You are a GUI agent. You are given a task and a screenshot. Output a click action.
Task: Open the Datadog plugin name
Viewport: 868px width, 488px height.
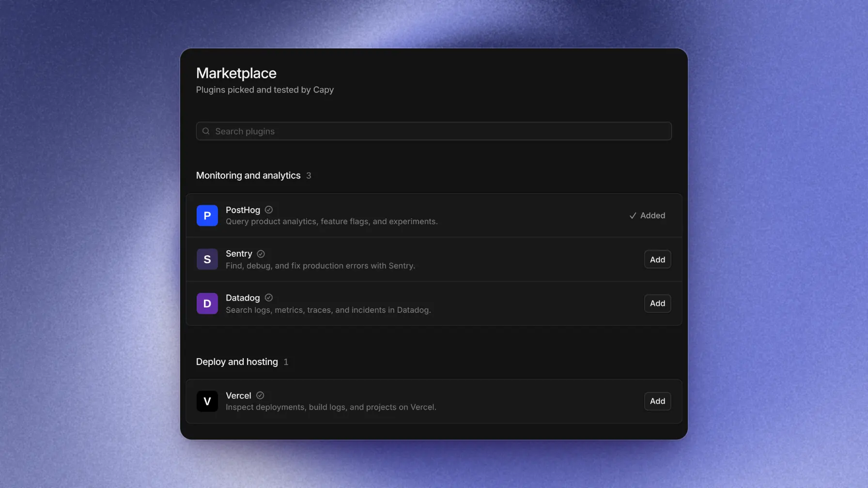click(243, 298)
